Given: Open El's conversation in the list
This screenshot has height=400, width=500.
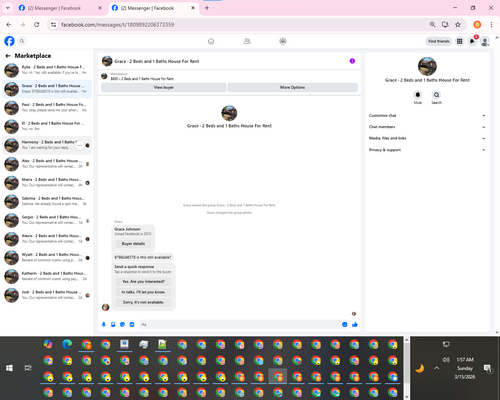Looking at the screenshot, I should (x=47, y=126).
